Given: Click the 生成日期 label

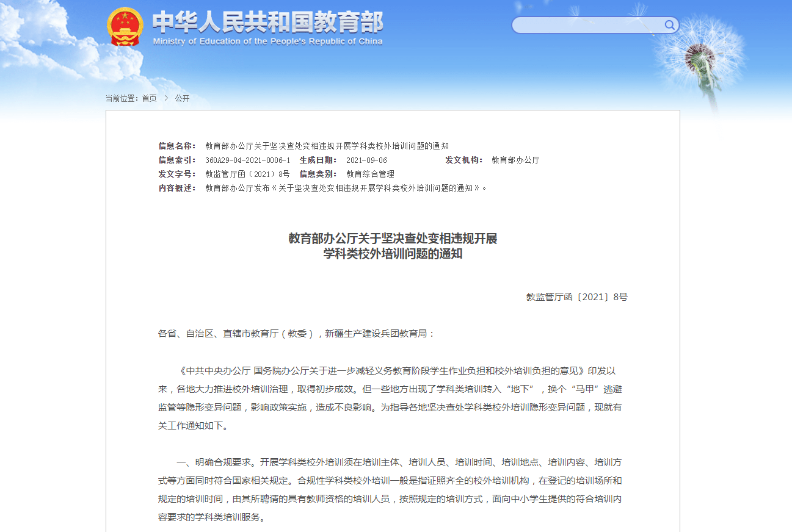Looking at the screenshot, I should [318, 160].
